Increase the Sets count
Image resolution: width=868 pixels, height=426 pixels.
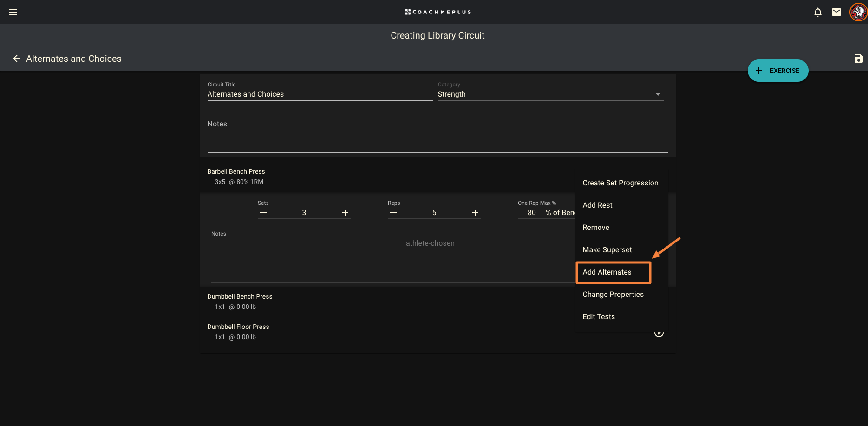click(x=345, y=213)
